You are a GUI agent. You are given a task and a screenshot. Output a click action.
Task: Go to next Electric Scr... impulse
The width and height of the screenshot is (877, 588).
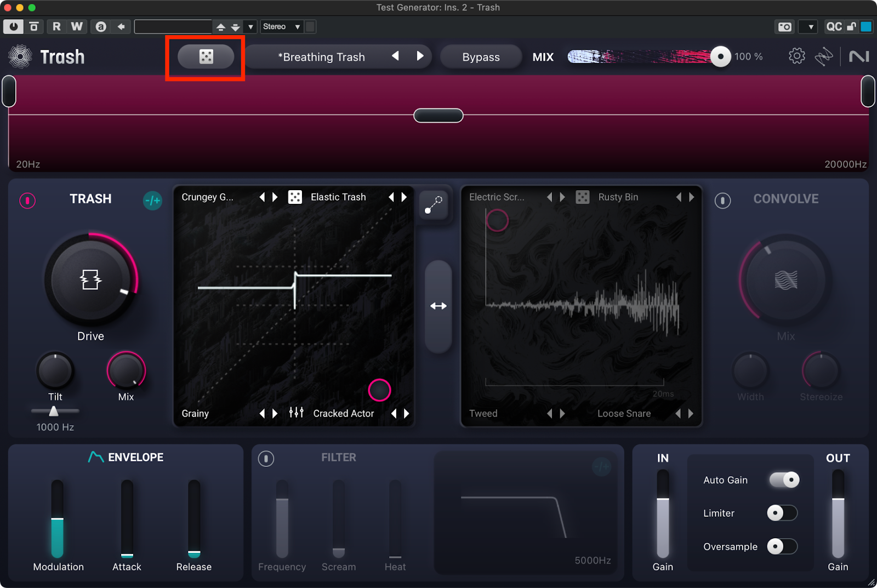[x=562, y=197]
